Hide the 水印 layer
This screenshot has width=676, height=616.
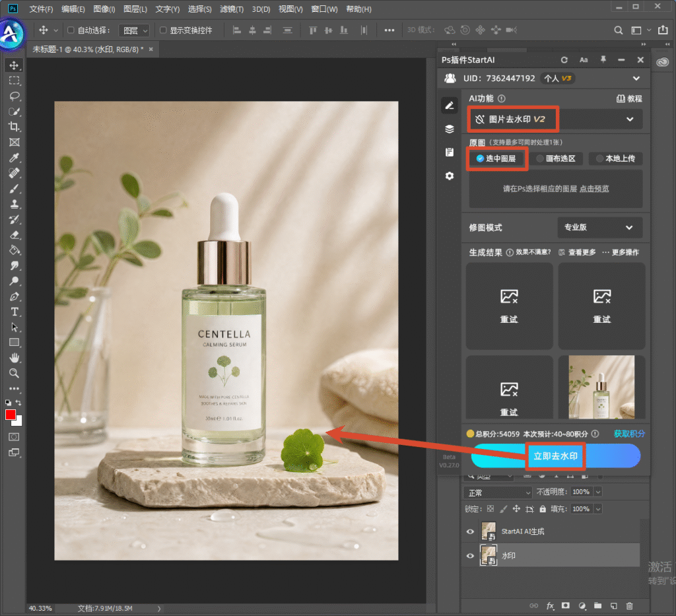click(470, 556)
